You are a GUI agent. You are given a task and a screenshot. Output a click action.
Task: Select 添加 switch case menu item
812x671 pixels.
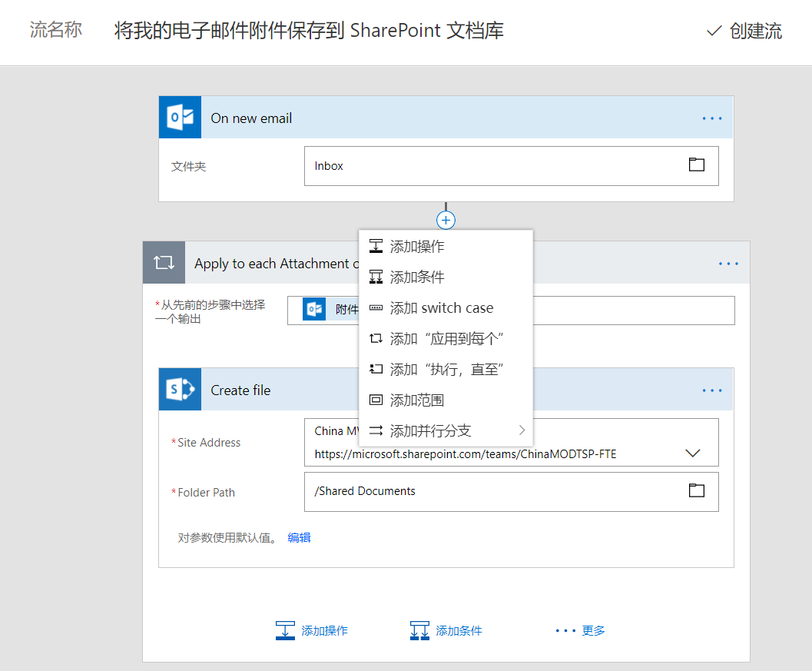coord(441,308)
